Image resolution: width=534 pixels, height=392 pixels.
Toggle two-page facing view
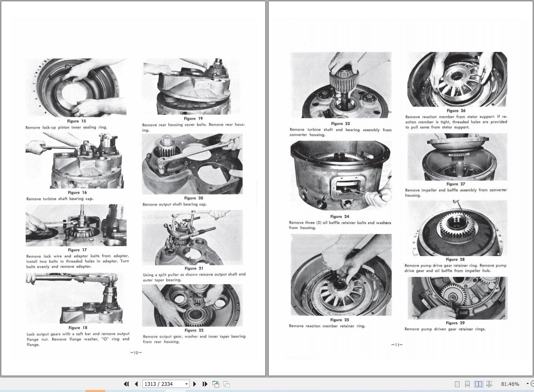[478, 384]
